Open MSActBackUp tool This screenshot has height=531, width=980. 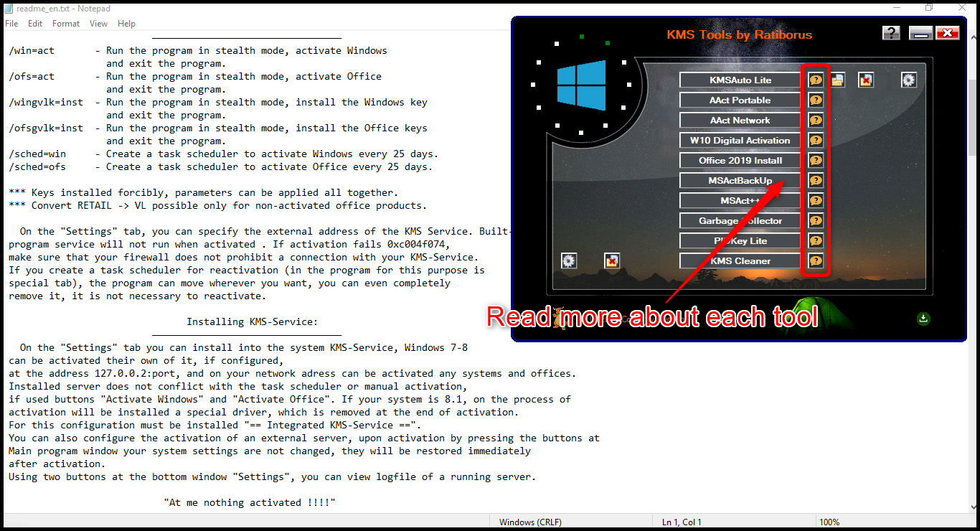740,181
